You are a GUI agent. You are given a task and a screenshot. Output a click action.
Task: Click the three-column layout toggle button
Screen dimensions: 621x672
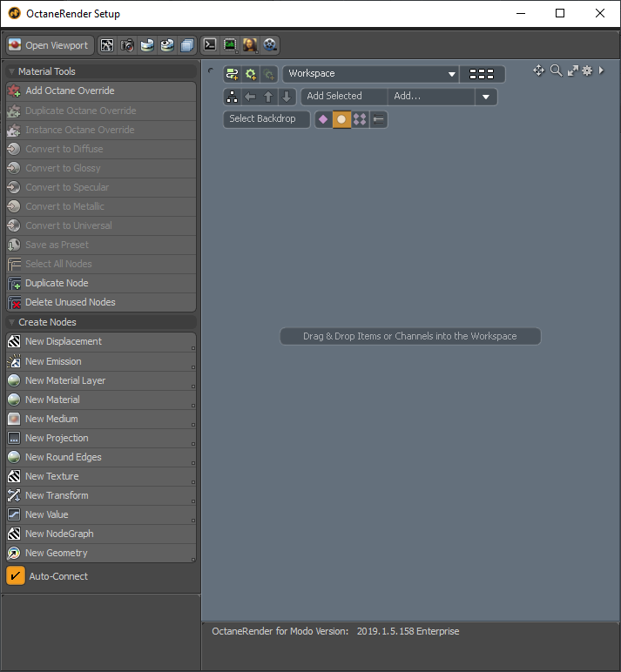pyautogui.click(x=482, y=74)
